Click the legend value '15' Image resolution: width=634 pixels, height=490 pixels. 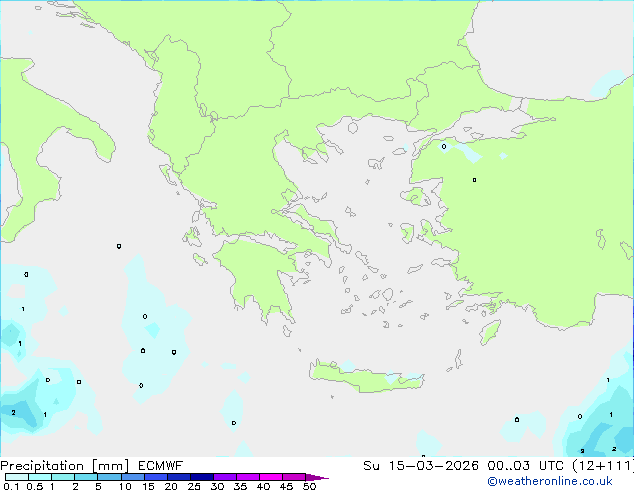click(x=148, y=486)
